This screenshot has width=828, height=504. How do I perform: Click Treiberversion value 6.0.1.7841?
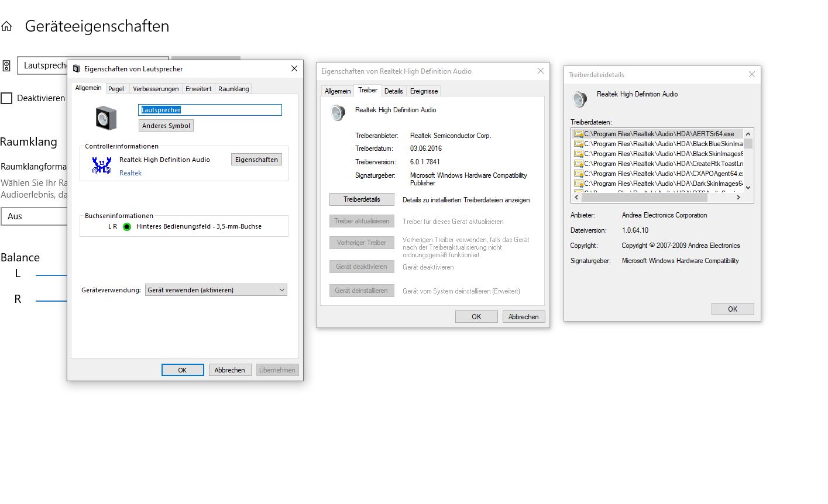pos(425,162)
